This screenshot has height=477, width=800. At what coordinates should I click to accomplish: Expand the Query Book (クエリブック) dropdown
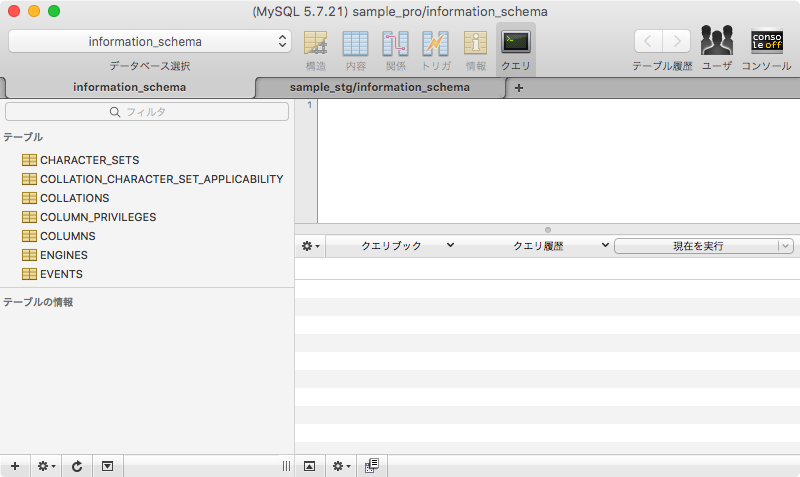point(407,246)
